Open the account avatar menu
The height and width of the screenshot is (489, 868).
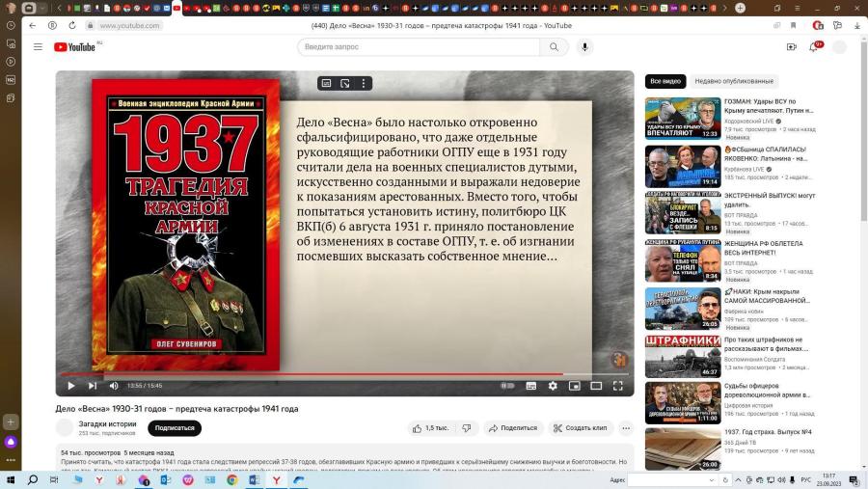[x=839, y=47]
